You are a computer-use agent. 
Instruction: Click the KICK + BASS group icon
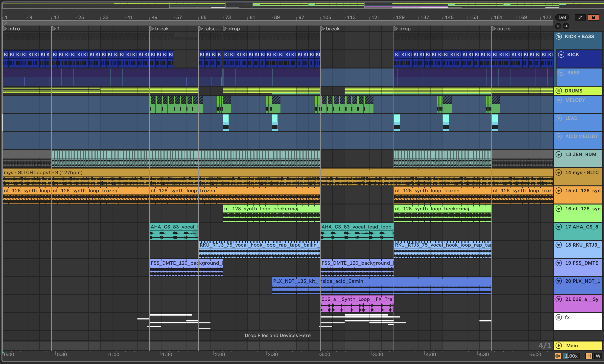(559, 36)
